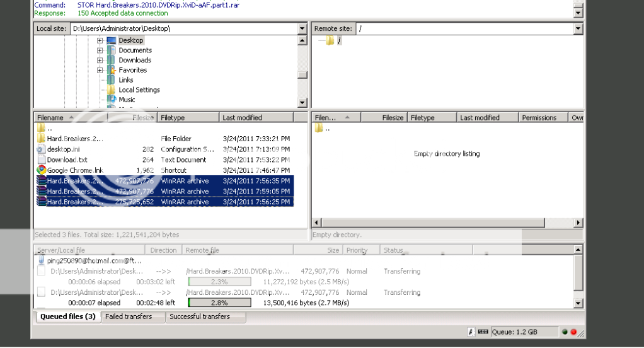Click the data type 'A' status bar icon
The height and width of the screenshot is (348, 644).
pyautogui.click(x=471, y=332)
